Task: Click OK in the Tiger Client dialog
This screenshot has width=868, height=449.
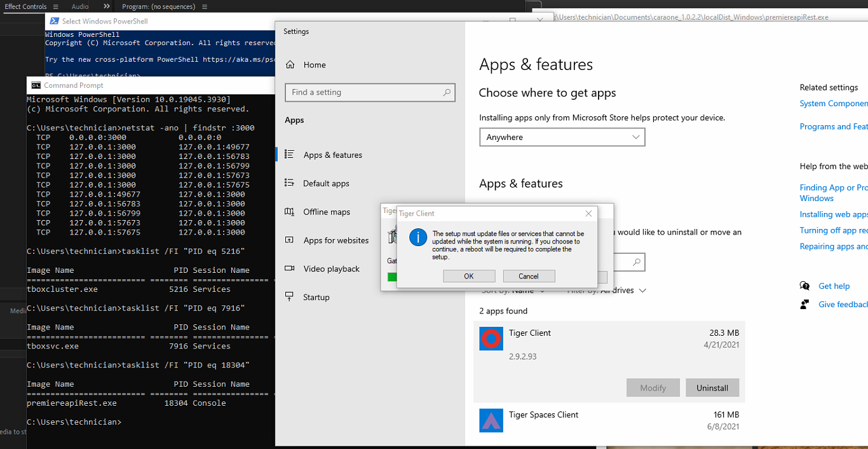Action: pos(469,276)
